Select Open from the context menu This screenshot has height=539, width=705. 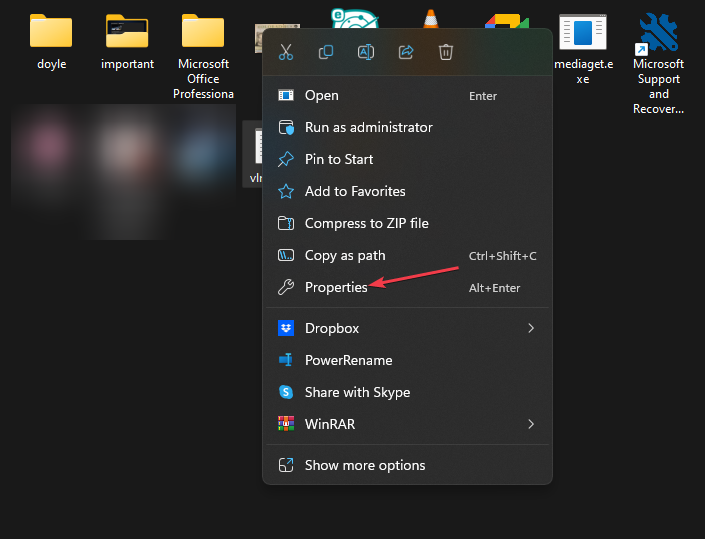tap(407, 95)
